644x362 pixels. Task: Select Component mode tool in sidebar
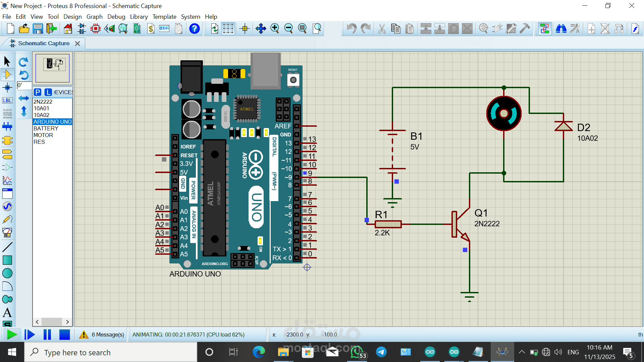[7, 74]
